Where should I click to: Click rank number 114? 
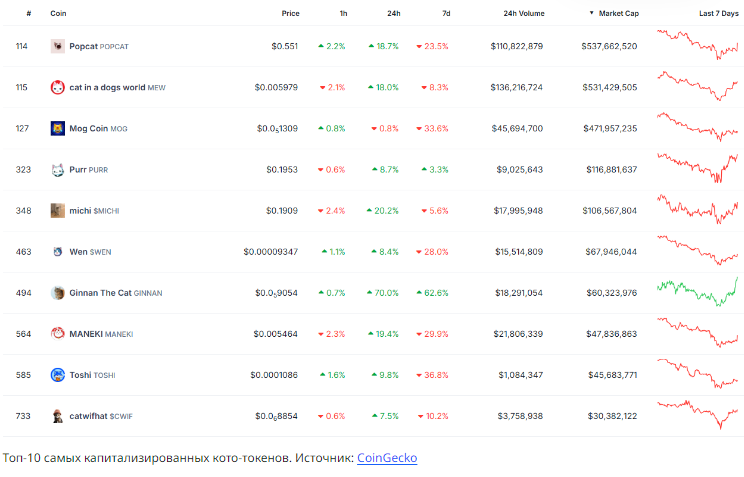point(22,46)
